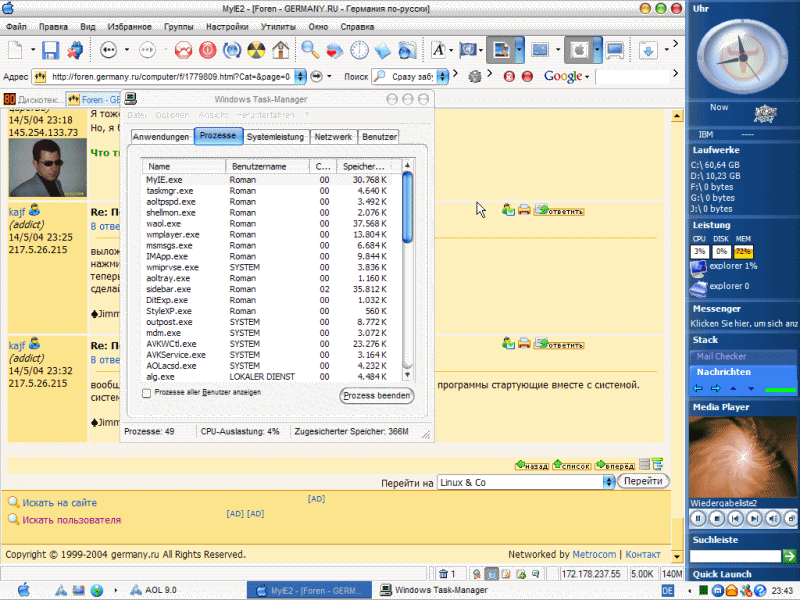Click the Перейти button
Screen dimensions: 800x600
pyautogui.click(x=643, y=481)
